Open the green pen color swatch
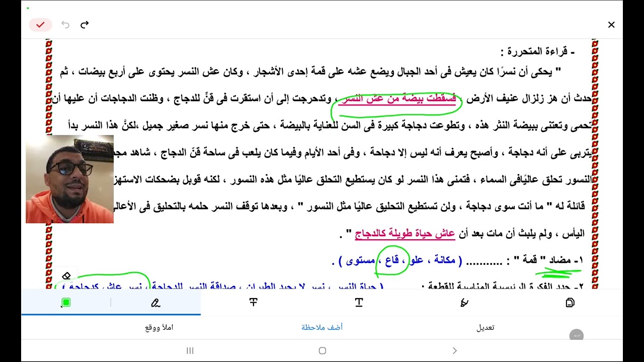The width and height of the screenshot is (644, 362). click(x=66, y=302)
